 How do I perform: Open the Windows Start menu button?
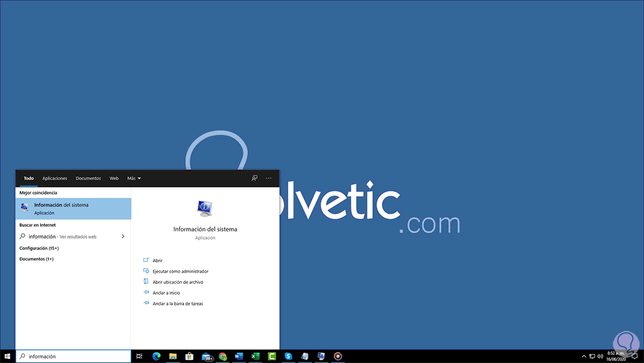tap(8, 356)
